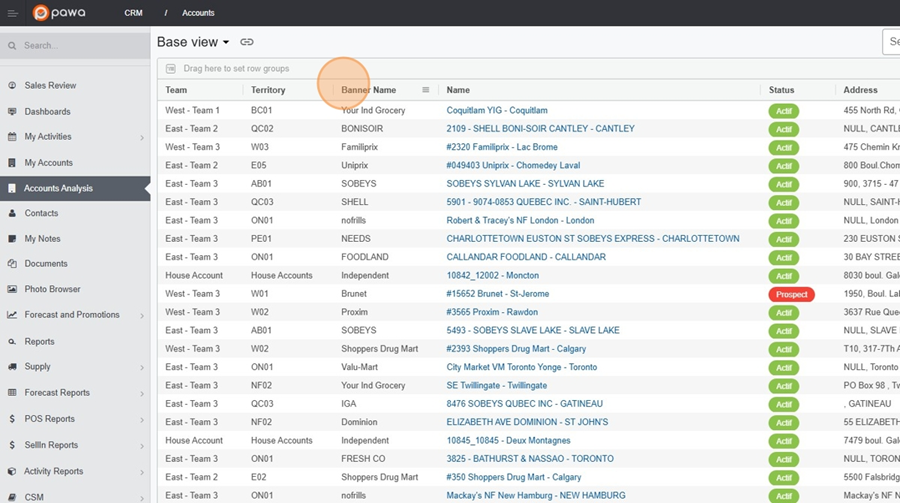Open ELIZABETH AVE DOMINION - ST JOHN'S link

527,422
